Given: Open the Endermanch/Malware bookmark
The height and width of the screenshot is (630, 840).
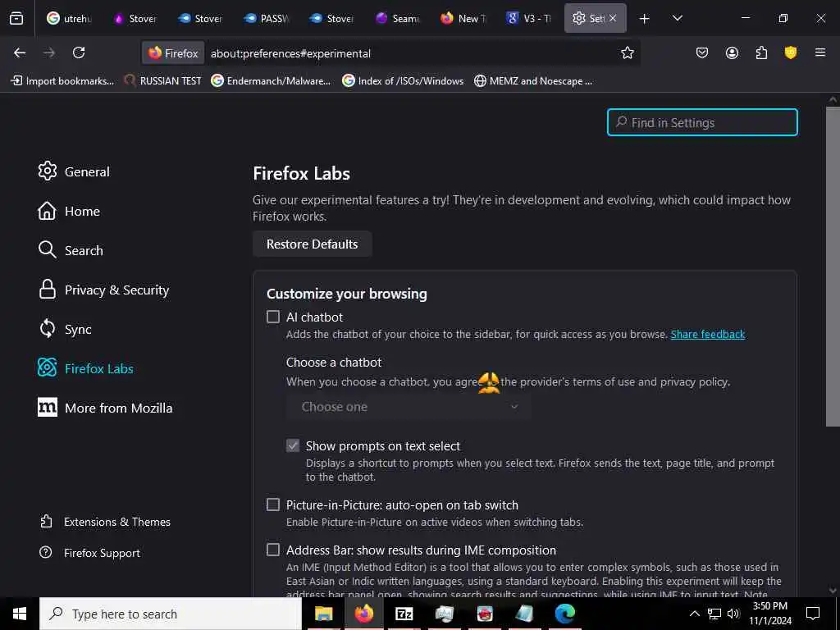Looking at the screenshot, I should pyautogui.click(x=271, y=81).
